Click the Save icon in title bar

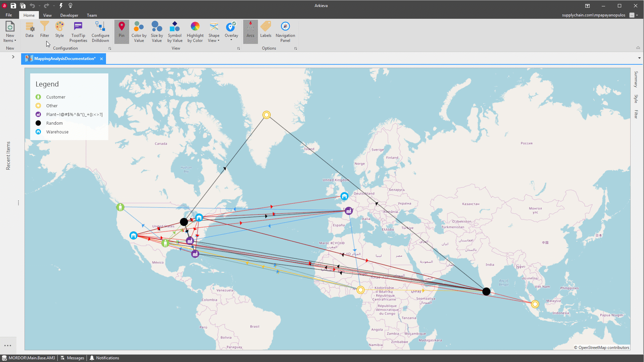click(x=13, y=6)
